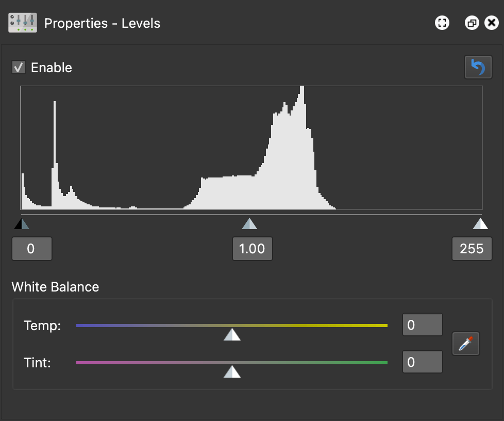Click the Tint slider handle

click(x=232, y=372)
